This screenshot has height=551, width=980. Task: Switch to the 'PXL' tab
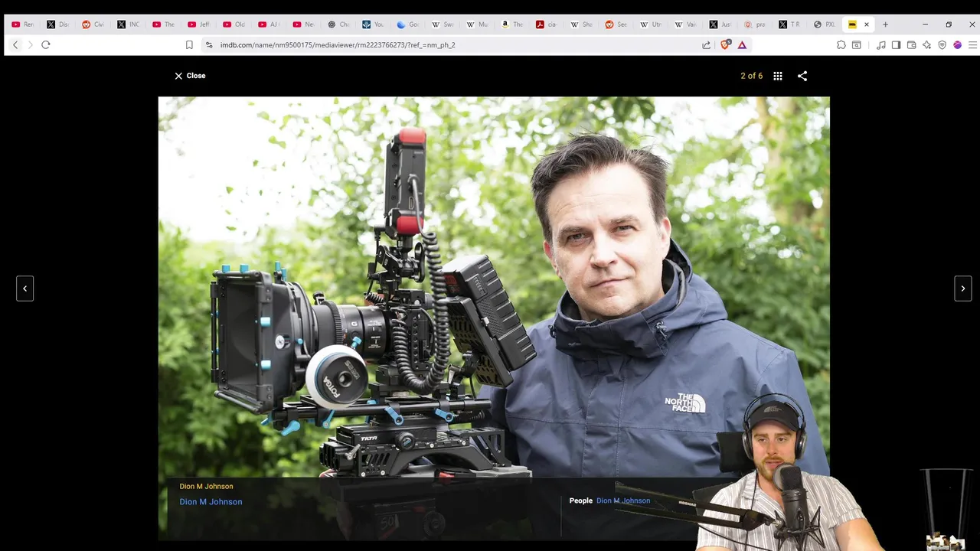click(x=825, y=24)
